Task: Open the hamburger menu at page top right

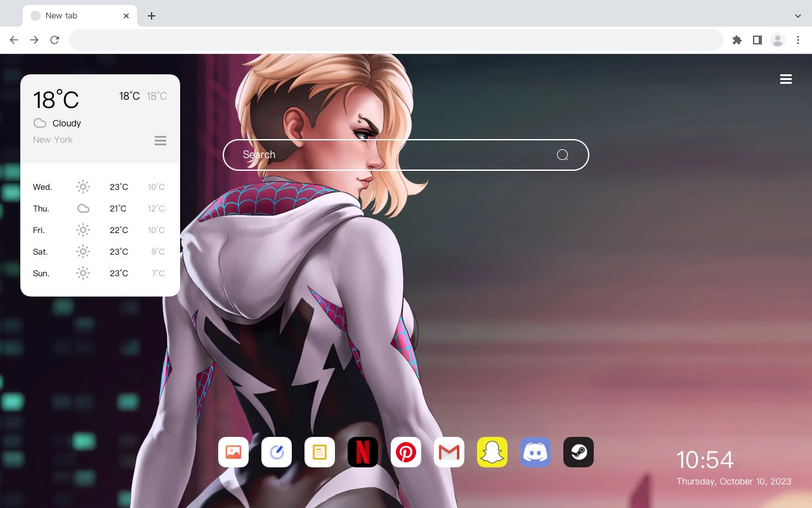Action: [786, 79]
